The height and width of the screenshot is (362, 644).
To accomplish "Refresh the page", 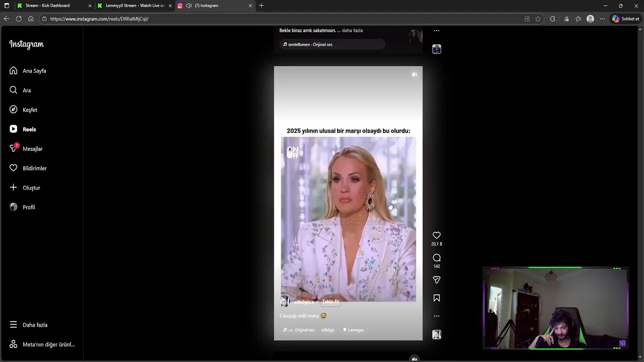I will (19, 19).
